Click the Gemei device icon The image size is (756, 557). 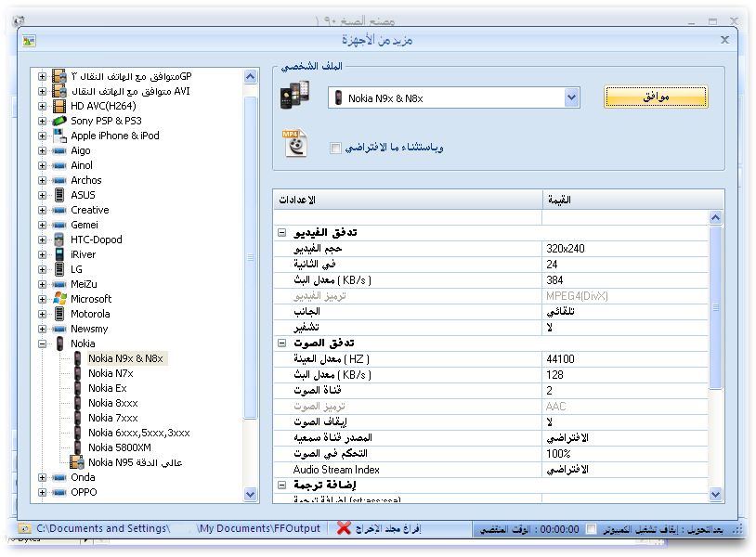(x=59, y=225)
